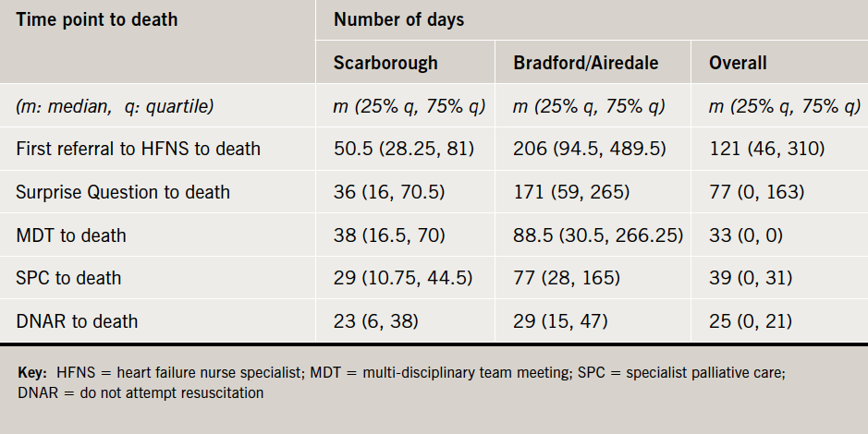This screenshot has width=868, height=434.
Task: Select the Bradford/Airedale column heading
Action: click(588, 64)
